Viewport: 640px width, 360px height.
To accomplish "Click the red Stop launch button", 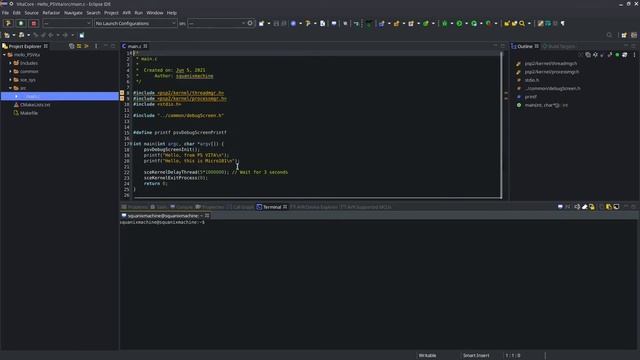I will [x=34, y=23].
